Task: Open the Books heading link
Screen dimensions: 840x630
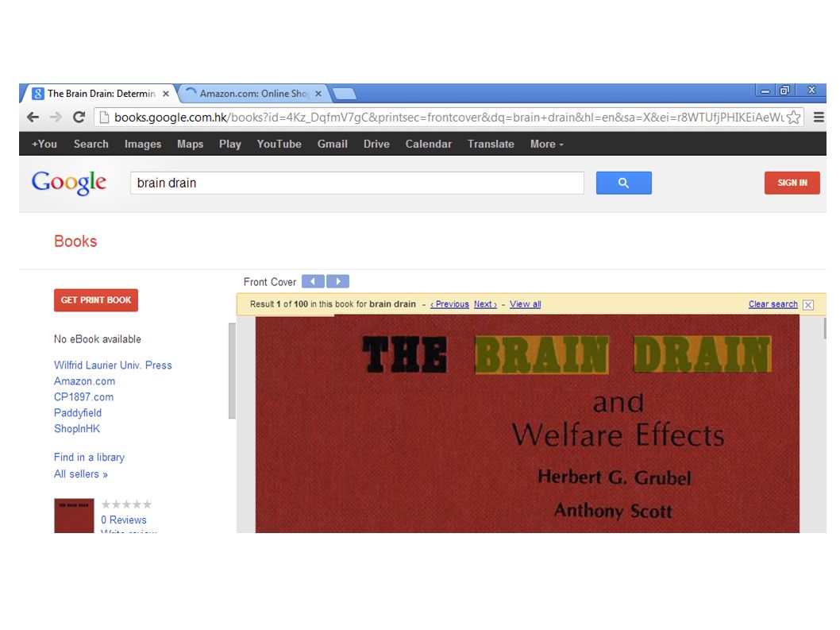Action: click(x=75, y=242)
